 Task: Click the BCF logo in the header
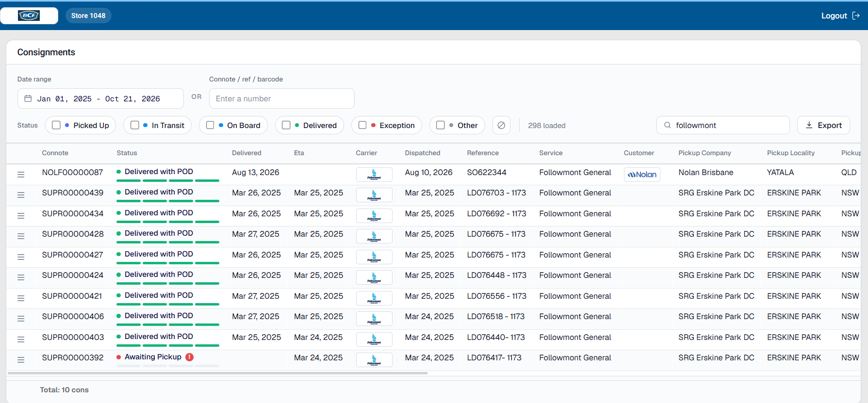point(29,16)
